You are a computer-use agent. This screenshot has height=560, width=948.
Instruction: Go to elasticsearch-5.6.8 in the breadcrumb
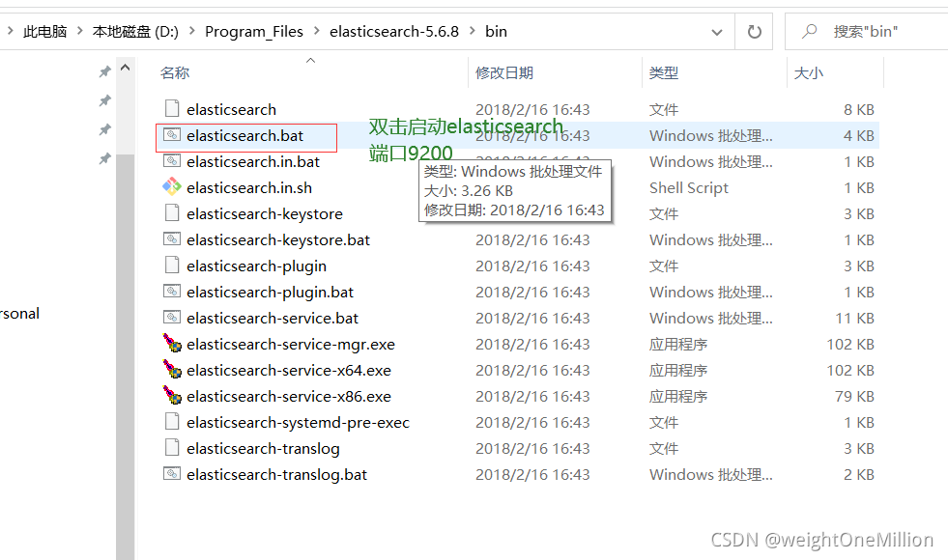(x=394, y=32)
